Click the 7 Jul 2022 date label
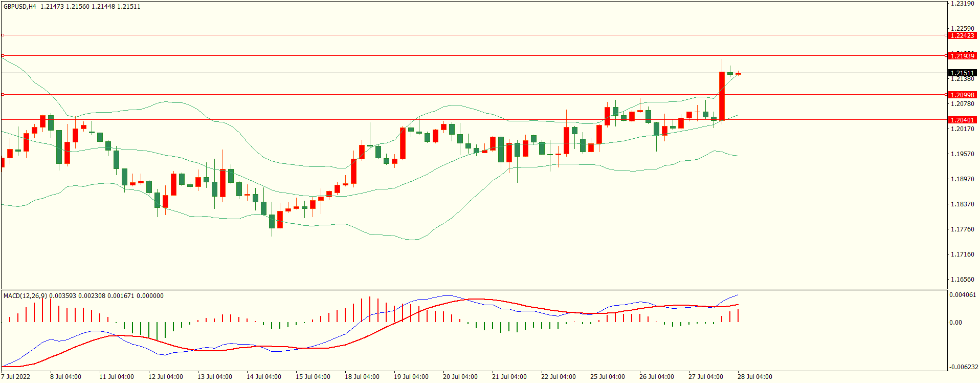980x383 pixels. [16, 376]
